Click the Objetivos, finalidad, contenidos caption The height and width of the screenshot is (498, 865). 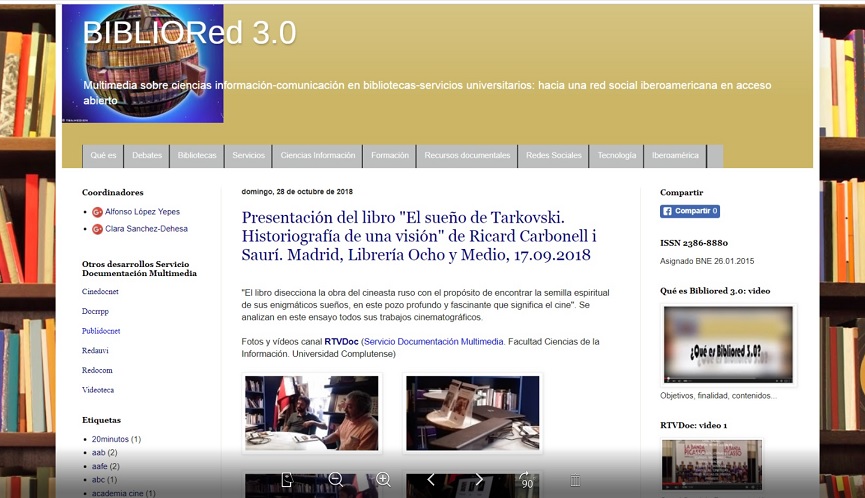pos(718,396)
